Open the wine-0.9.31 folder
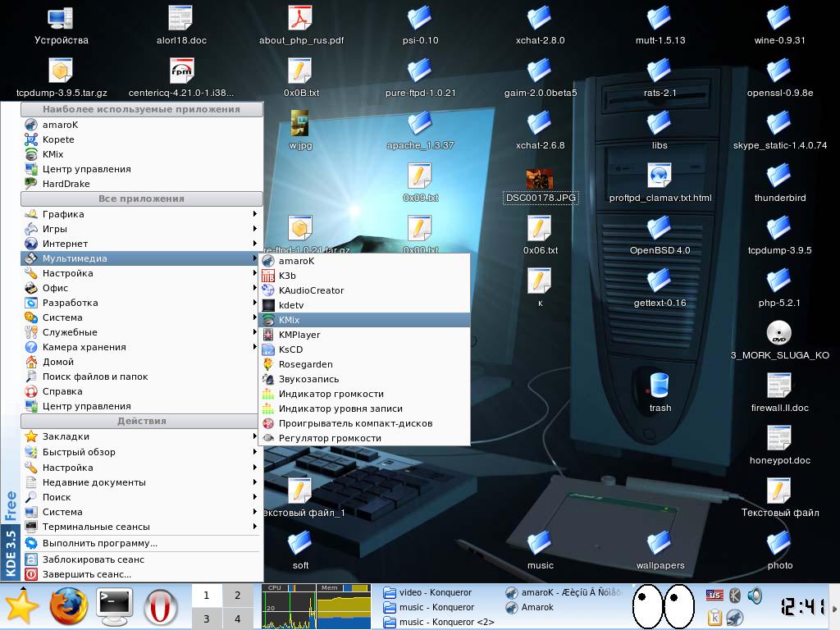This screenshot has width=840, height=630. click(779, 25)
